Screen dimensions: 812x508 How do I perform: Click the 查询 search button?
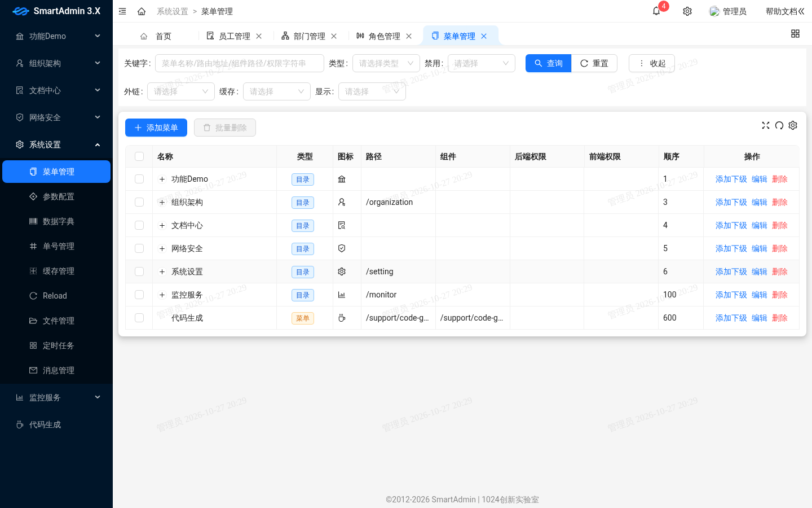point(549,63)
